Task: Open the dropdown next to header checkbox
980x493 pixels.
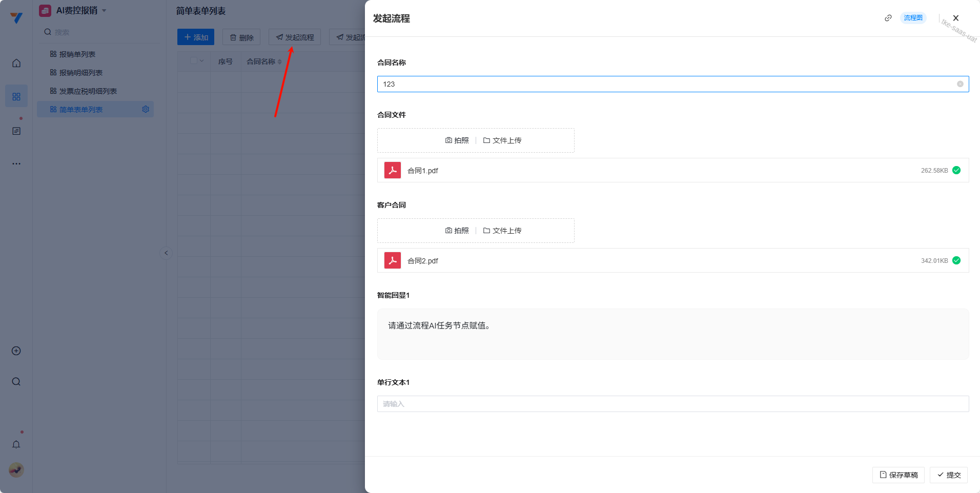Action: [x=202, y=61]
